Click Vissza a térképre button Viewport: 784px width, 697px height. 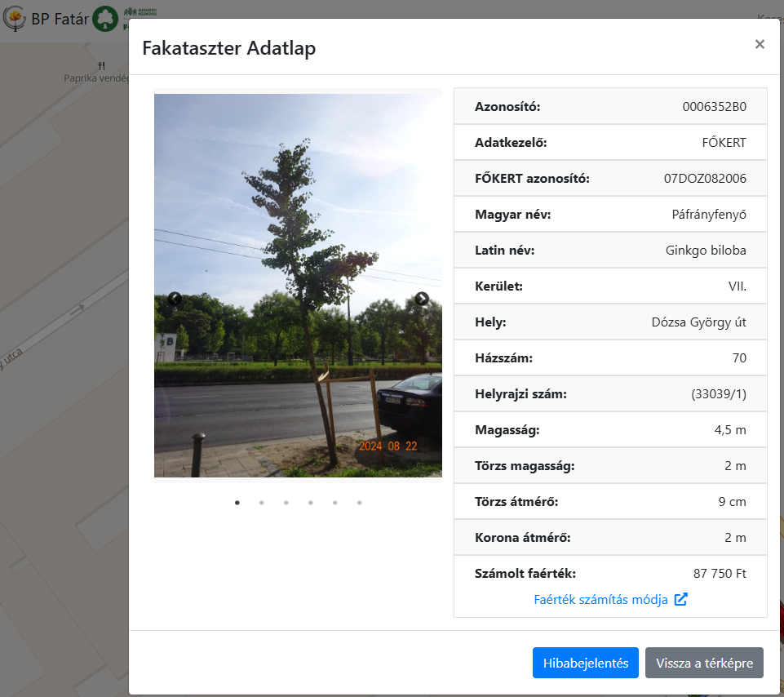(x=704, y=663)
